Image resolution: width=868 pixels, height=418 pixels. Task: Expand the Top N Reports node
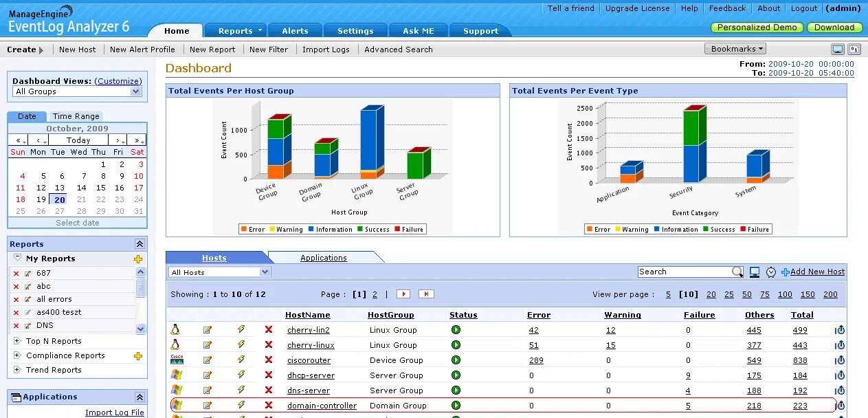(17, 341)
